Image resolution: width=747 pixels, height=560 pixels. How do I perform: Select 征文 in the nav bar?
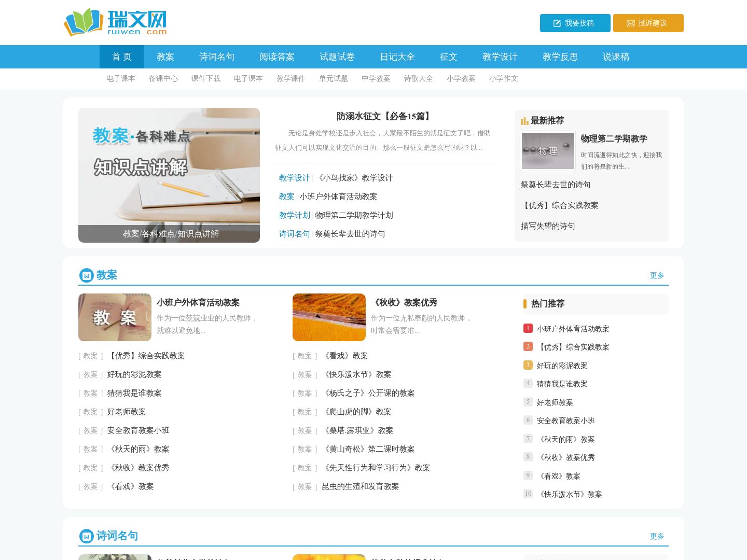pyautogui.click(x=449, y=57)
